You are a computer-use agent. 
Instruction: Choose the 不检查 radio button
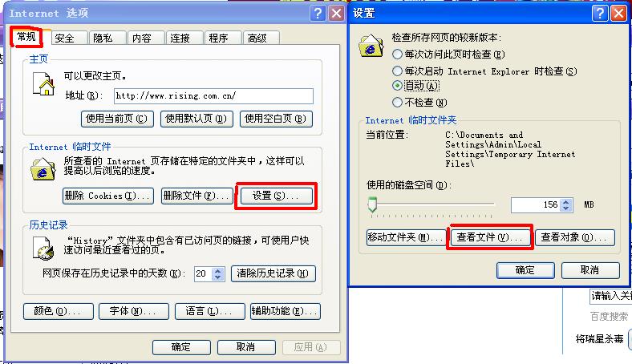tap(398, 102)
